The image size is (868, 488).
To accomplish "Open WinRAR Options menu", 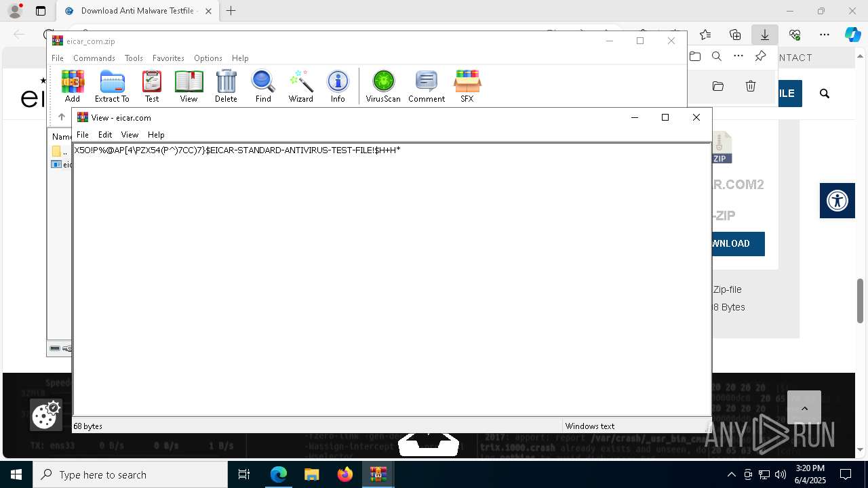I will [208, 58].
